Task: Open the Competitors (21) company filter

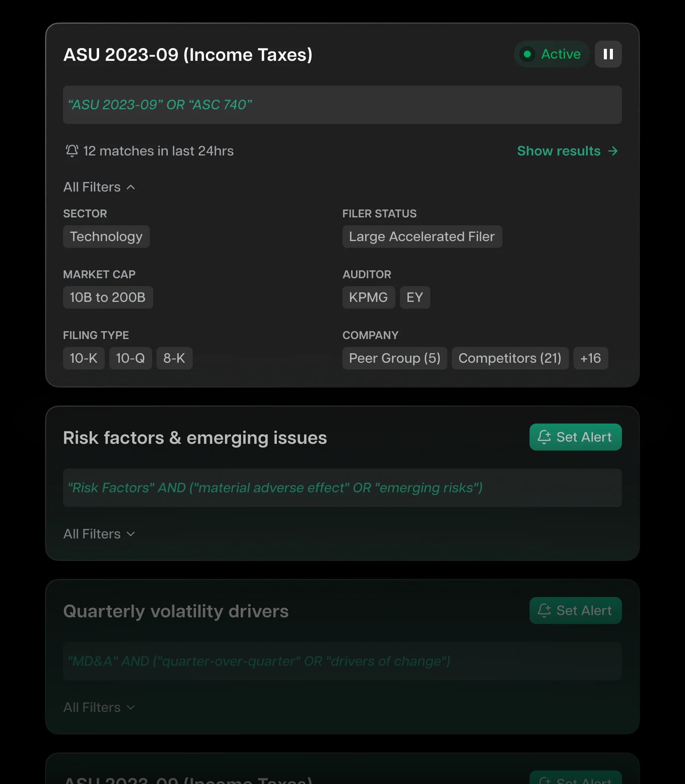Action: [x=510, y=358]
